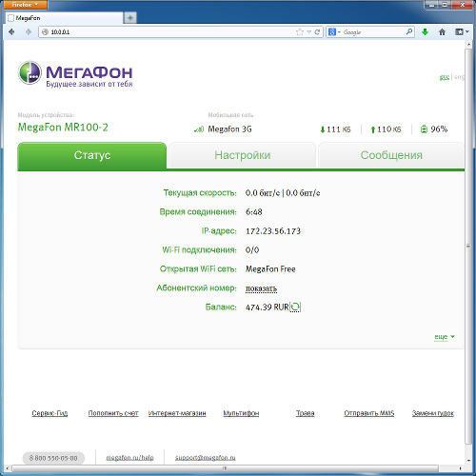Click the bookmark star icon
The image size is (476, 476).
[299, 32]
